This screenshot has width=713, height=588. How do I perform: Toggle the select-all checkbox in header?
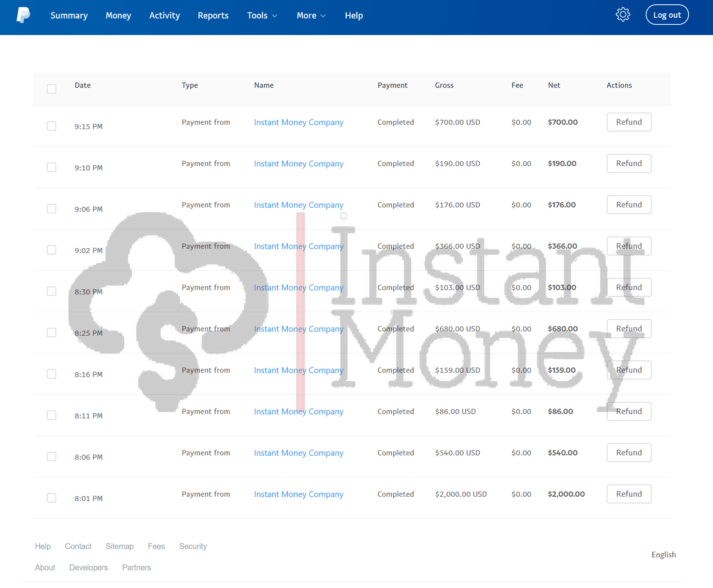pos(52,89)
